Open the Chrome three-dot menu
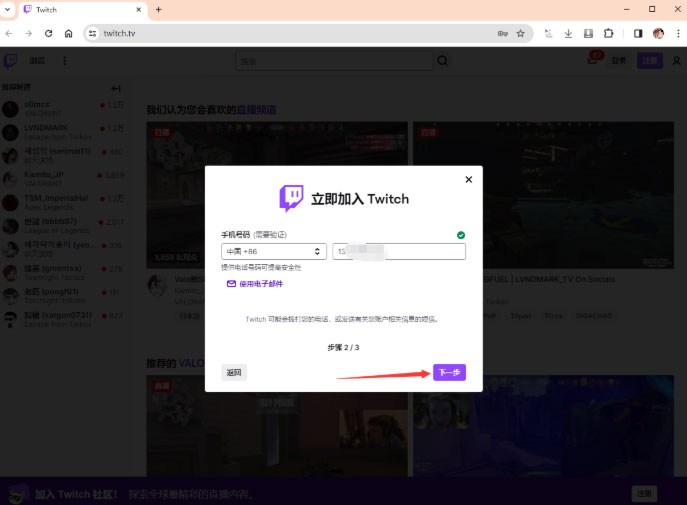 click(678, 33)
